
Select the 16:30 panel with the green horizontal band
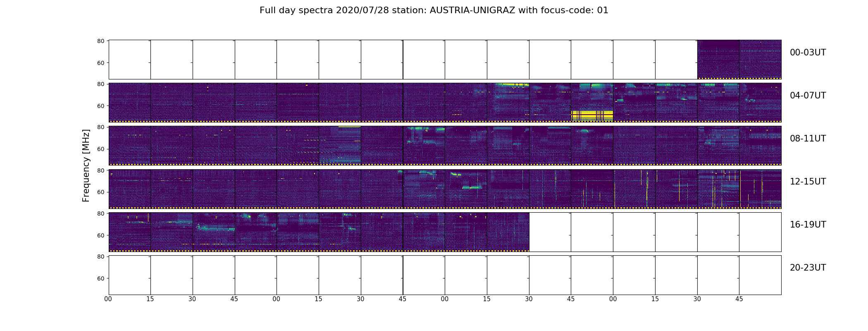[x=214, y=232]
